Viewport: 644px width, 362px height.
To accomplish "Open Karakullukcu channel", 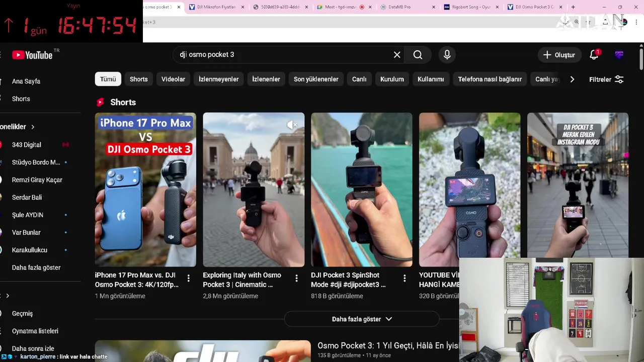I will tap(30, 250).
